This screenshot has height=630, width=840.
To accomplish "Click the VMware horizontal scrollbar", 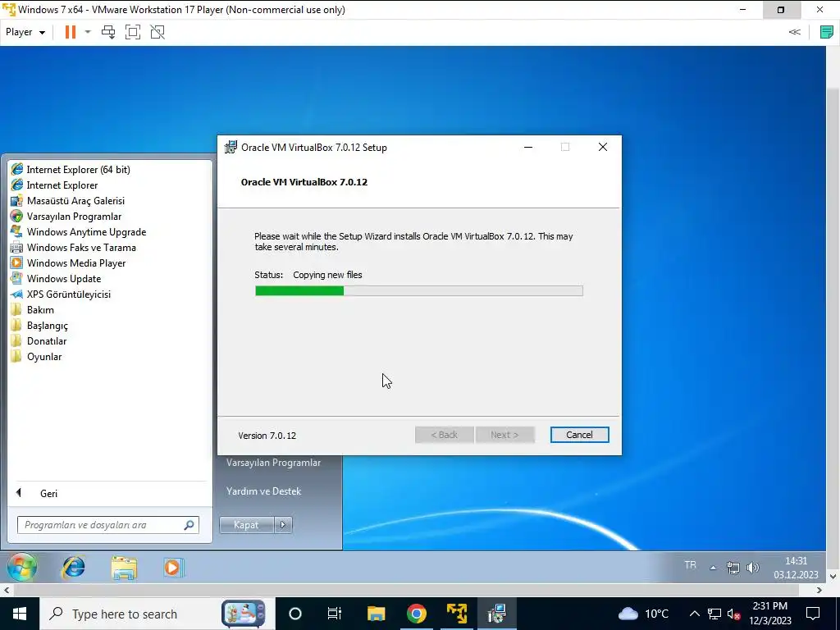I will (405, 590).
